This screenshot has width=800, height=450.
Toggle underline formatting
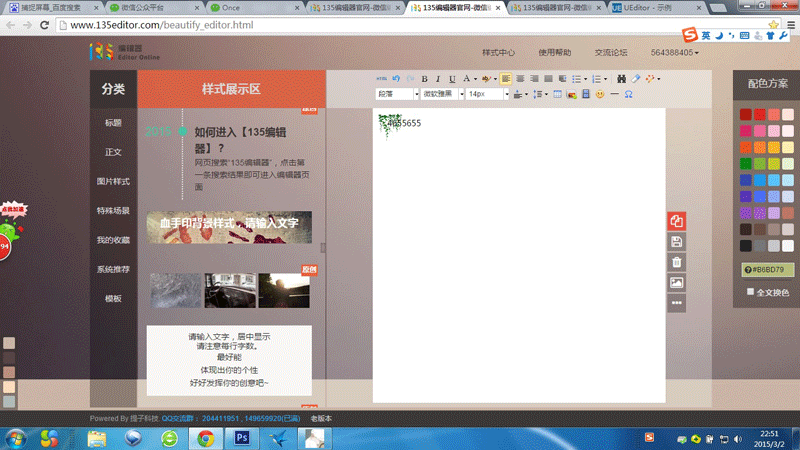pos(452,79)
